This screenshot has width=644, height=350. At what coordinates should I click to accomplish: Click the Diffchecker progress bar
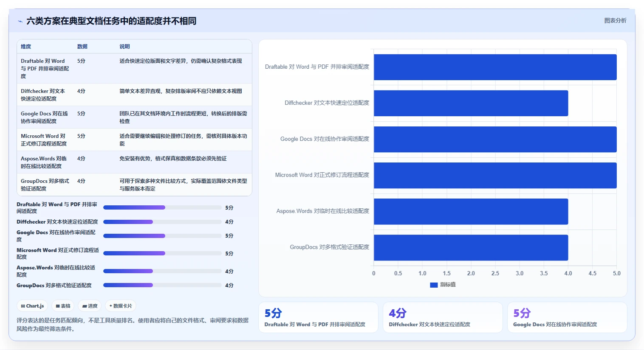click(162, 222)
